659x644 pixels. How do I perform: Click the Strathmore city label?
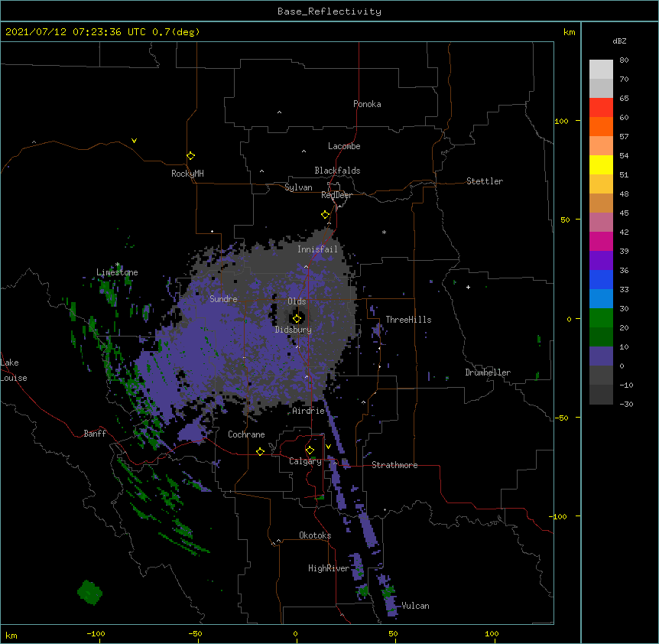pyautogui.click(x=394, y=465)
